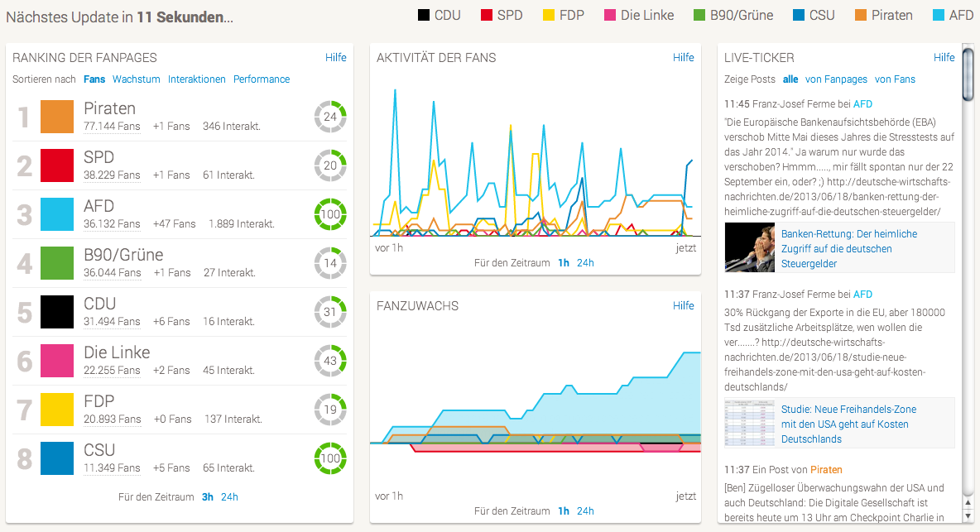Viewport: 980px width, 532px height.
Task: Set ranking period to 24h
Action: (x=229, y=497)
